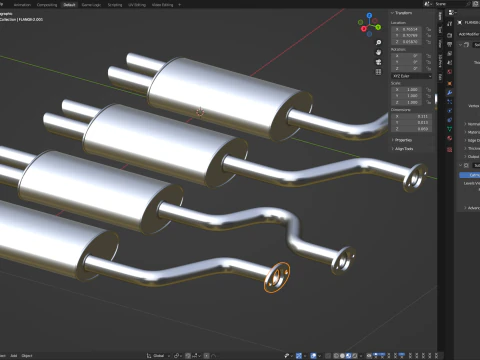The image size is (480, 360).
Task: Open the Global transform orientation dropdown
Action: pyautogui.click(x=159, y=356)
